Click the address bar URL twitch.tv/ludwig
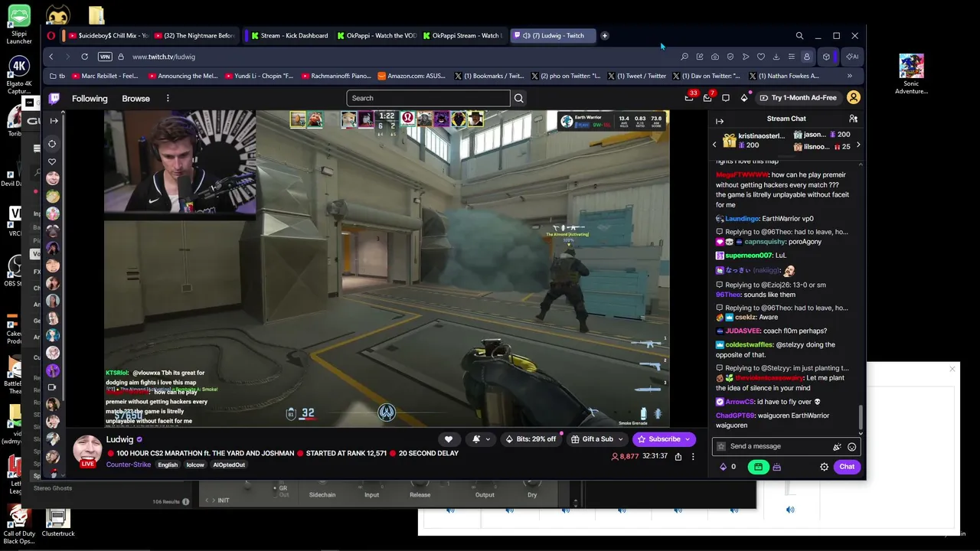The width and height of the screenshot is (980, 551). [164, 57]
